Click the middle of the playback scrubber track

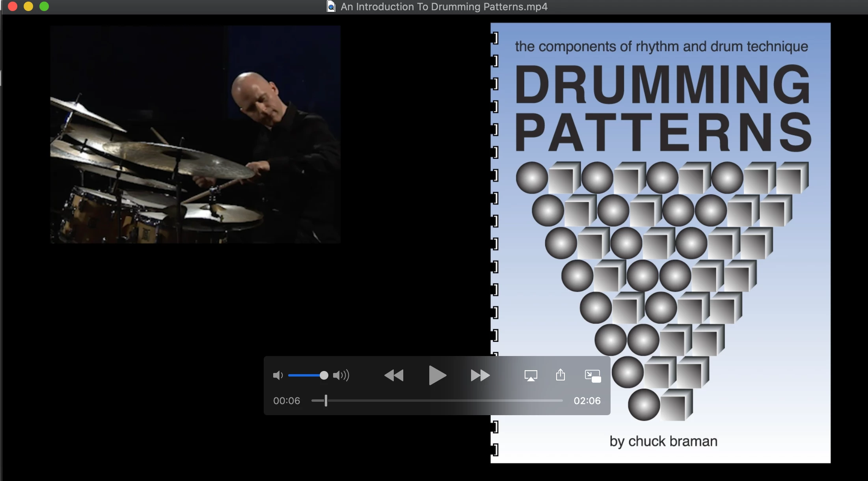[437, 401]
